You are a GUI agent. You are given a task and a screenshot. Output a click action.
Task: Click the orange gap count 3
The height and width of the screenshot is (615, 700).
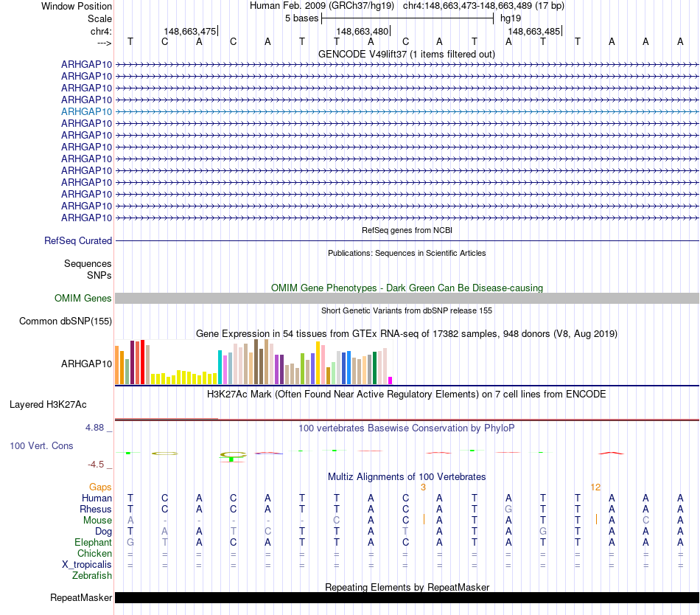click(x=423, y=487)
